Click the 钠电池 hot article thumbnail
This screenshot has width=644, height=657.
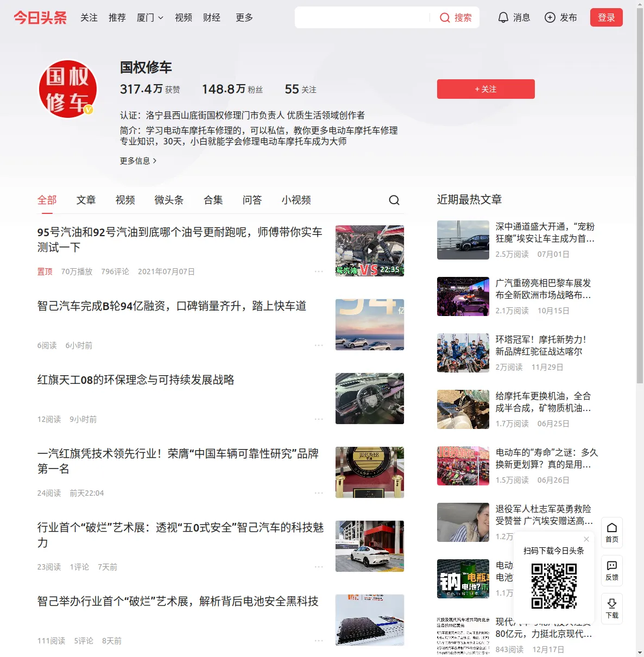(x=463, y=579)
